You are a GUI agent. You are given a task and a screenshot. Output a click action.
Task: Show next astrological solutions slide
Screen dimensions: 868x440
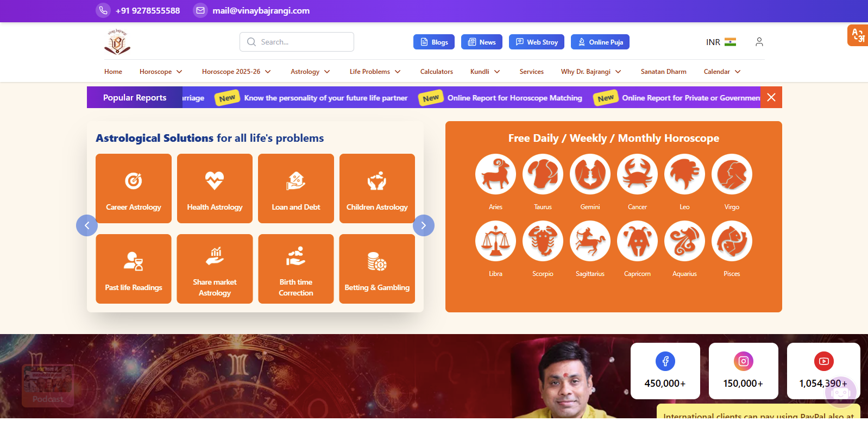coord(424,225)
